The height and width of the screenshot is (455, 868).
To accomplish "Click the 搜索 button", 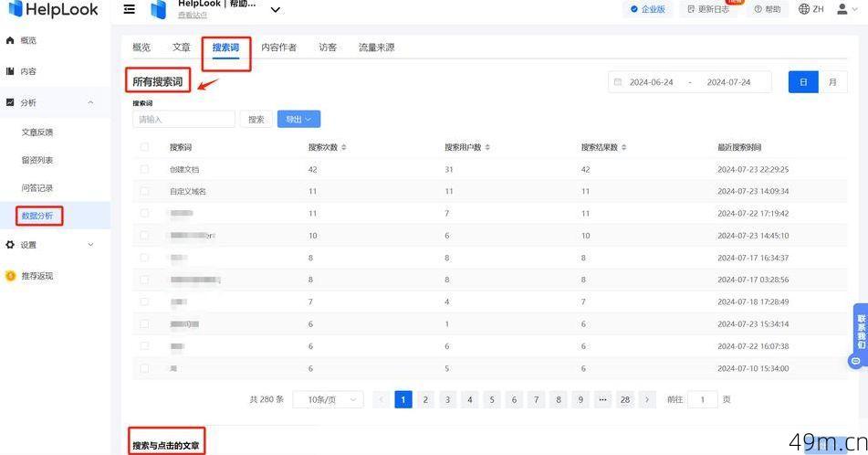I will pyautogui.click(x=256, y=119).
